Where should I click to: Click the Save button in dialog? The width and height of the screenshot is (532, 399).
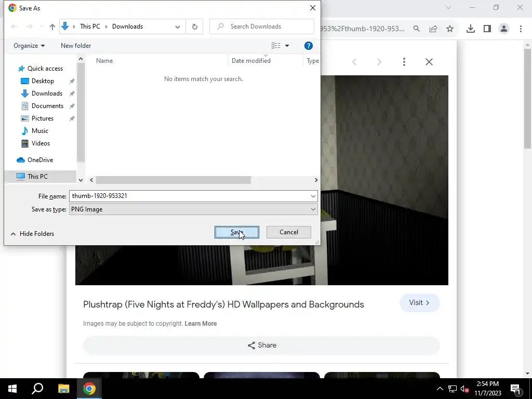pyautogui.click(x=236, y=232)
